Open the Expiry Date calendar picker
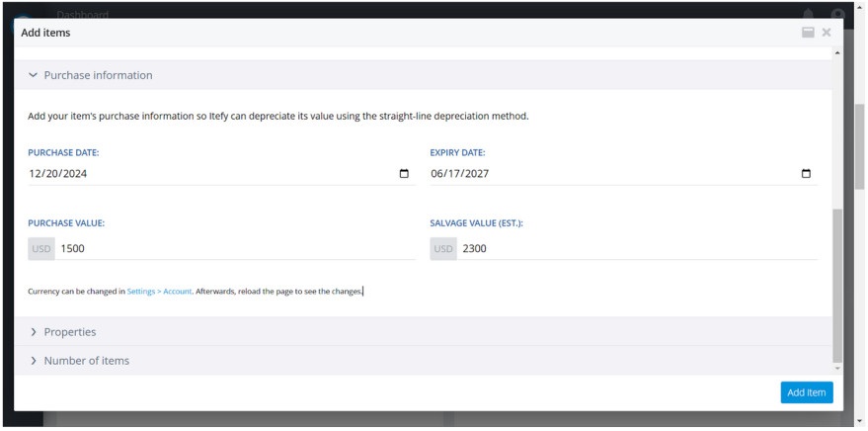This screenshot has height=431, width=868. tap(806, 174)
